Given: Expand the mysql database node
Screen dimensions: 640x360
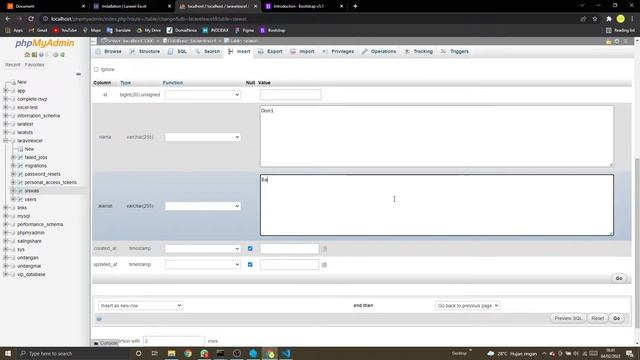Looking at the screenshot, I should (x=6, y=216).
